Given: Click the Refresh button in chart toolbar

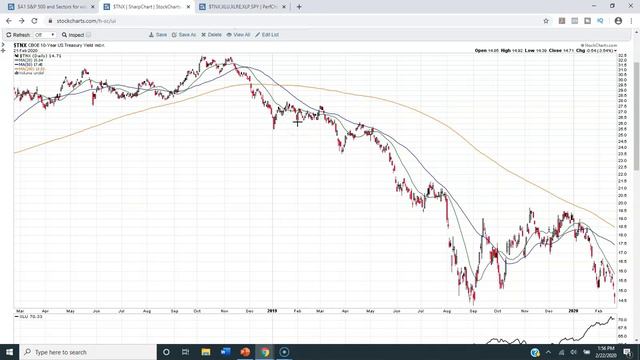Looking at the screenshot, I should click(18, 35).
